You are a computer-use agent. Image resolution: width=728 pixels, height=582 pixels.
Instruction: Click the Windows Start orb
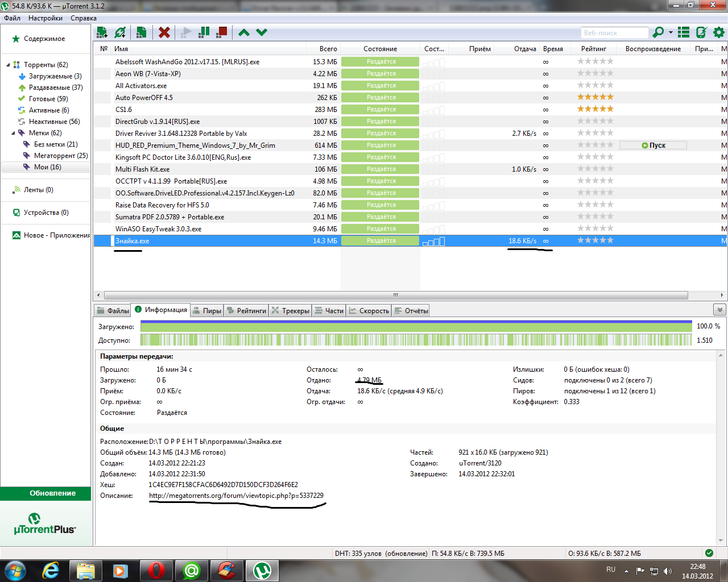click(x=15, y=570)
